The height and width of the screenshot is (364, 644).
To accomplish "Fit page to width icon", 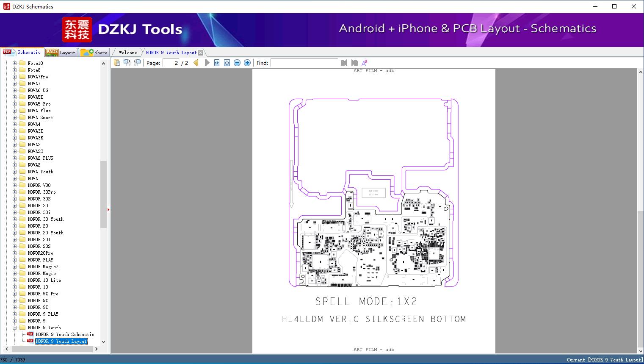I will pos(217,63).
